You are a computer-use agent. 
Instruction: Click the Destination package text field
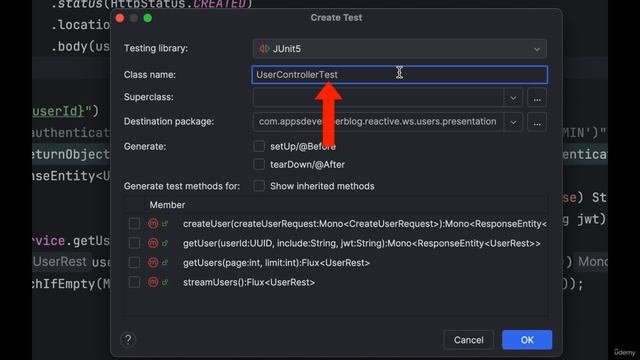click(x=378, y=122)
